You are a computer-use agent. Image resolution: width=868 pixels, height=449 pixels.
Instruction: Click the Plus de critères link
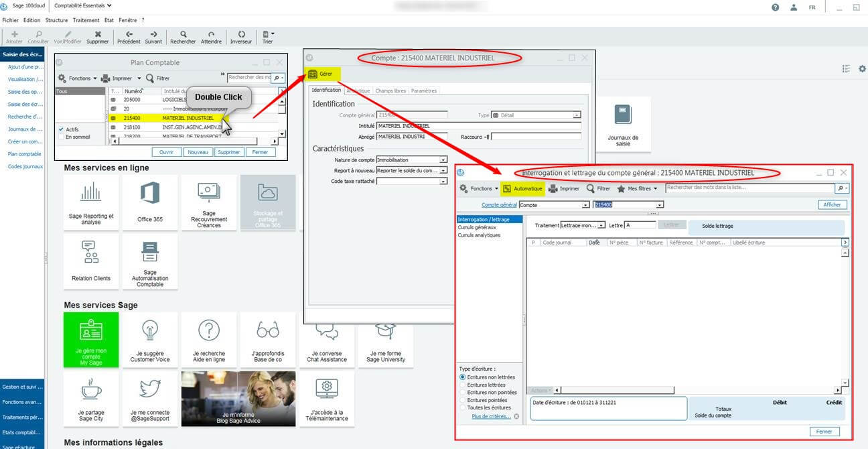coord(490,416)
